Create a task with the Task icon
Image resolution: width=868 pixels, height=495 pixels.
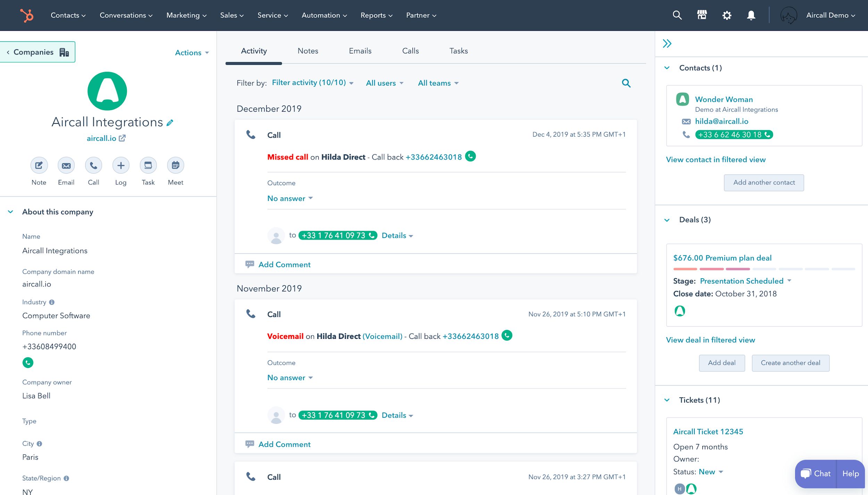148,165
